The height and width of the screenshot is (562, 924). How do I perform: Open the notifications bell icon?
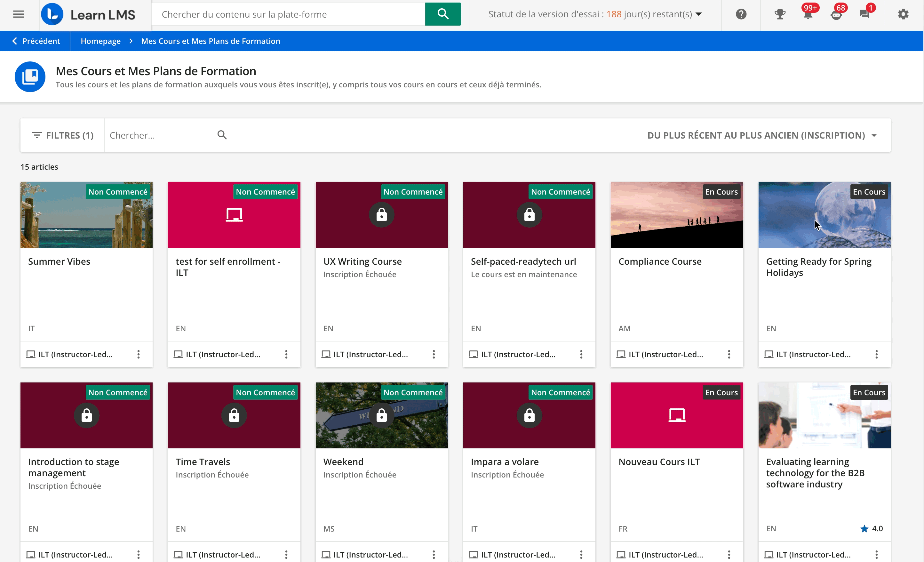click(x=808, y=14)
